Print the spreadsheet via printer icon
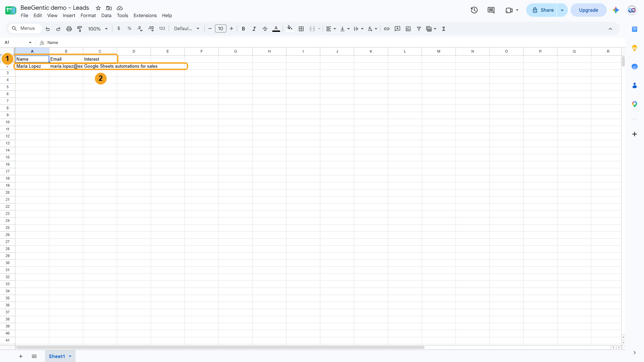The height and width of the screenshot is (362, 644). 69,29
